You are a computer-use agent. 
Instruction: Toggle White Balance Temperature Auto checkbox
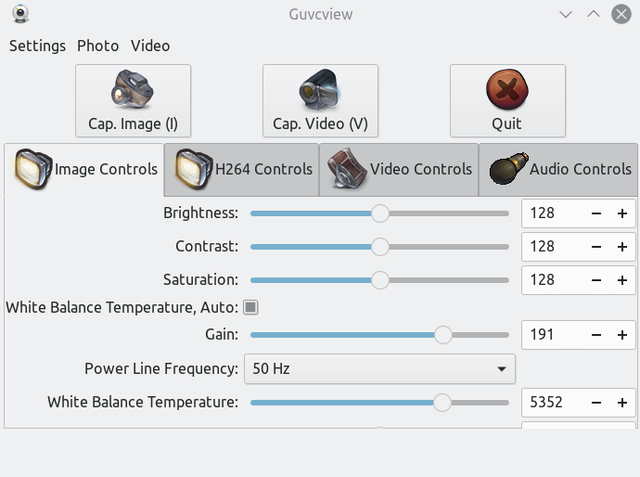tap(251, 307)
